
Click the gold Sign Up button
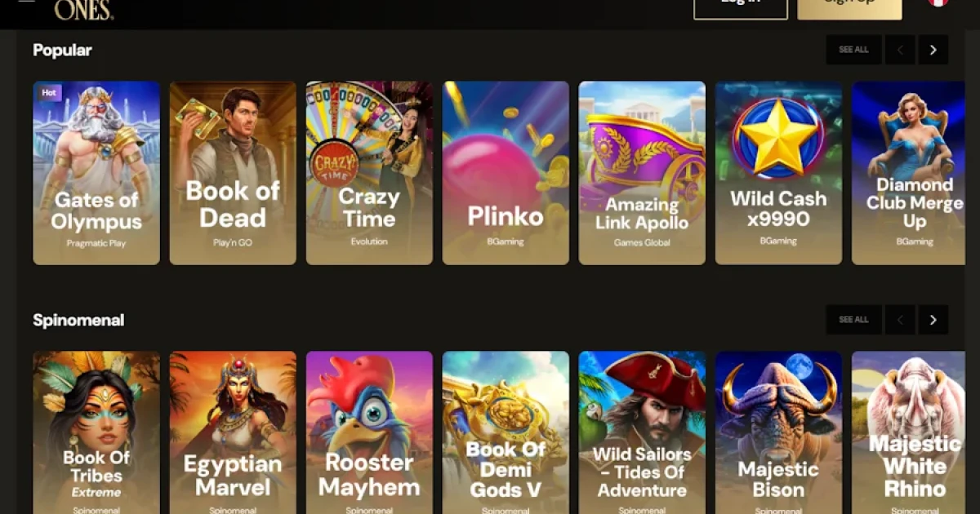pos(849,8)
